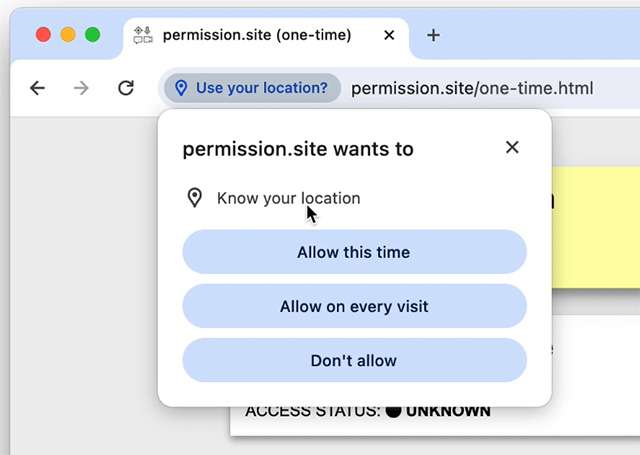Close the permission.site (one-time) tab
The width and height of the screenshot is (640, 455).
[389, 35]
